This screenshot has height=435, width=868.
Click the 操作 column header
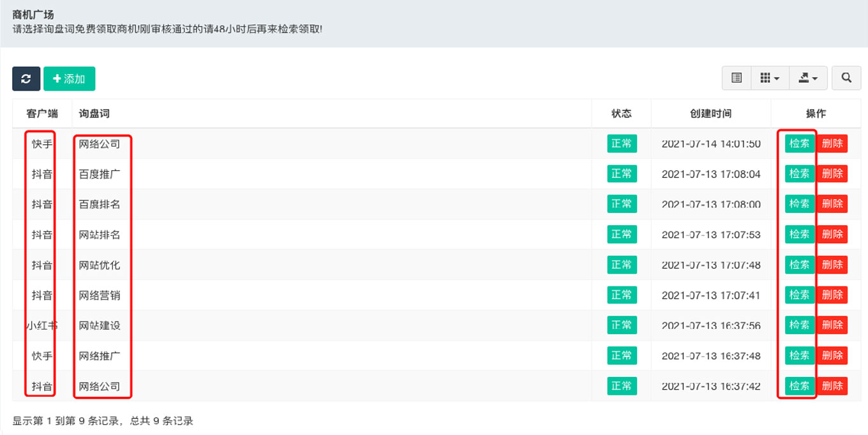coord(816,114)
